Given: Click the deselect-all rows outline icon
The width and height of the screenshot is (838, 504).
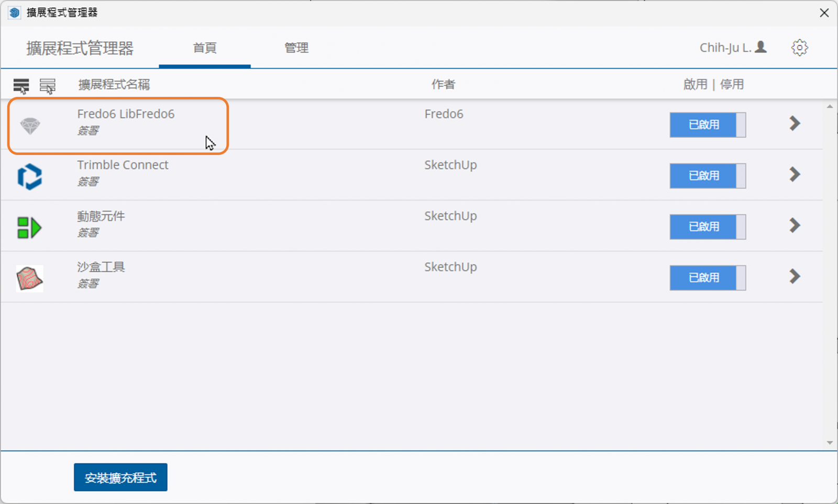Looking at the screenshot, I should tap(48, 85).
